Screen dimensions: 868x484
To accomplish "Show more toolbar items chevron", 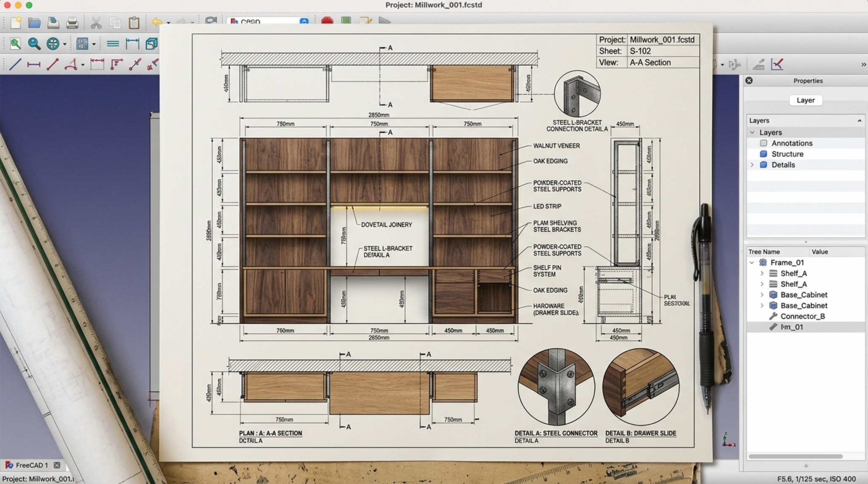I will coord(863,64).
